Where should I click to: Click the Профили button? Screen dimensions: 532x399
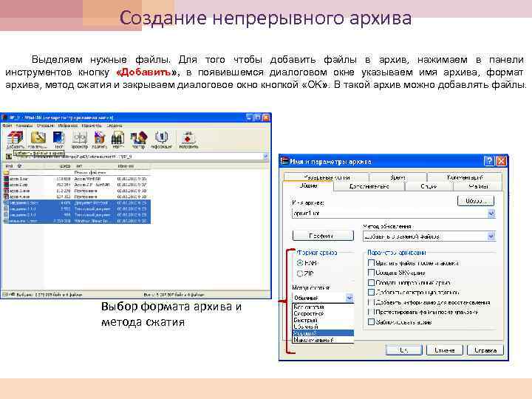coord(323,236)
